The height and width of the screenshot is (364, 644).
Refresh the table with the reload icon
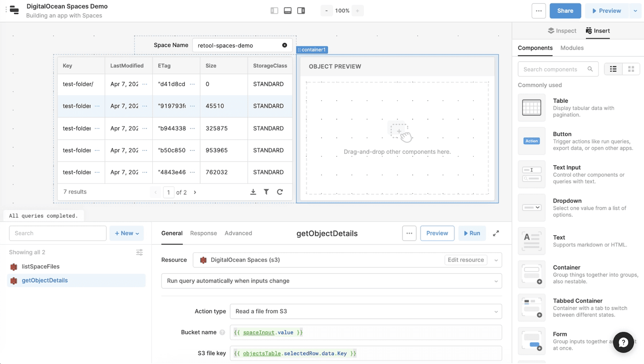[280, 192]
